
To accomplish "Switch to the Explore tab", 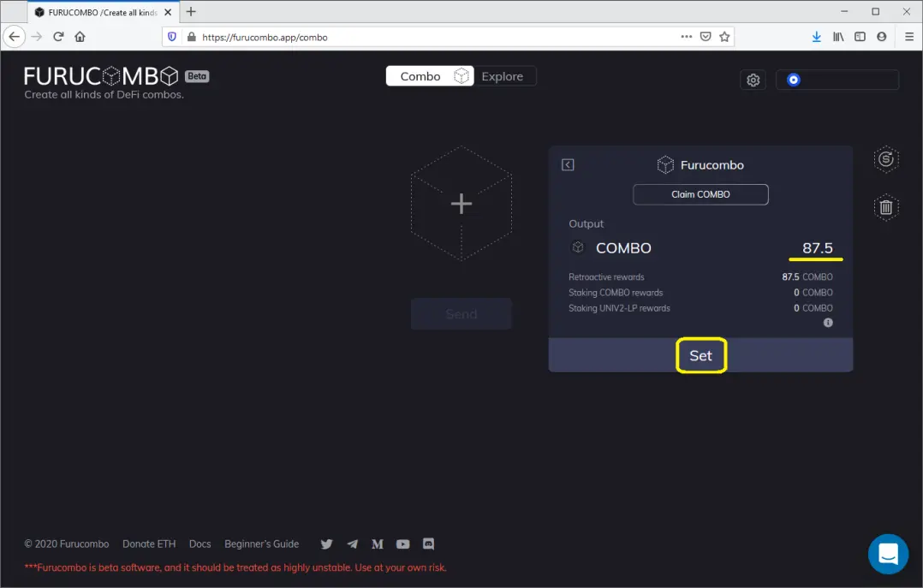I will click(x=502, y=76).
